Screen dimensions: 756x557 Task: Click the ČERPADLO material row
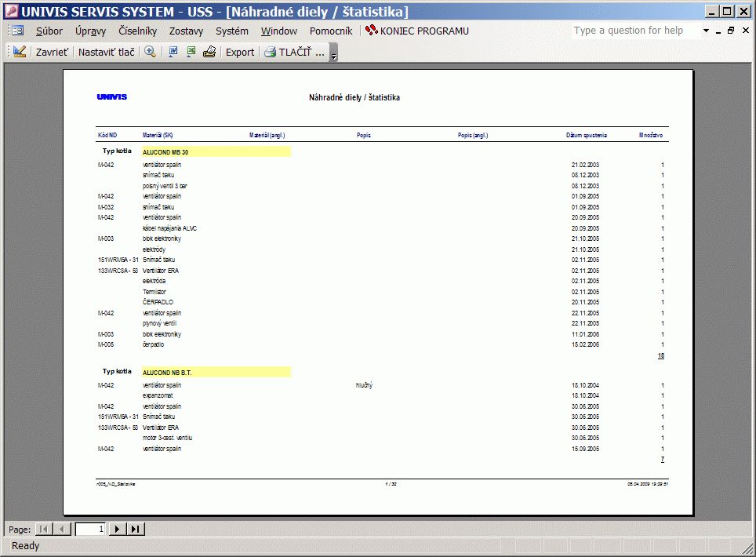pos(158,302)
